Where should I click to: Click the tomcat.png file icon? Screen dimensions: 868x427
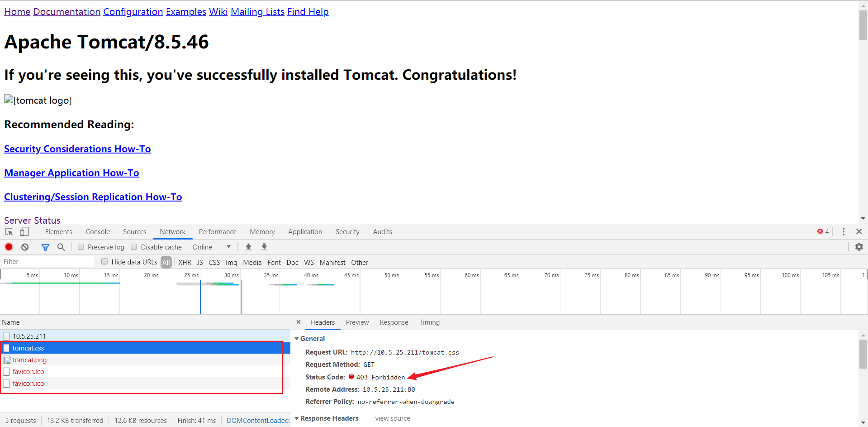7,360
